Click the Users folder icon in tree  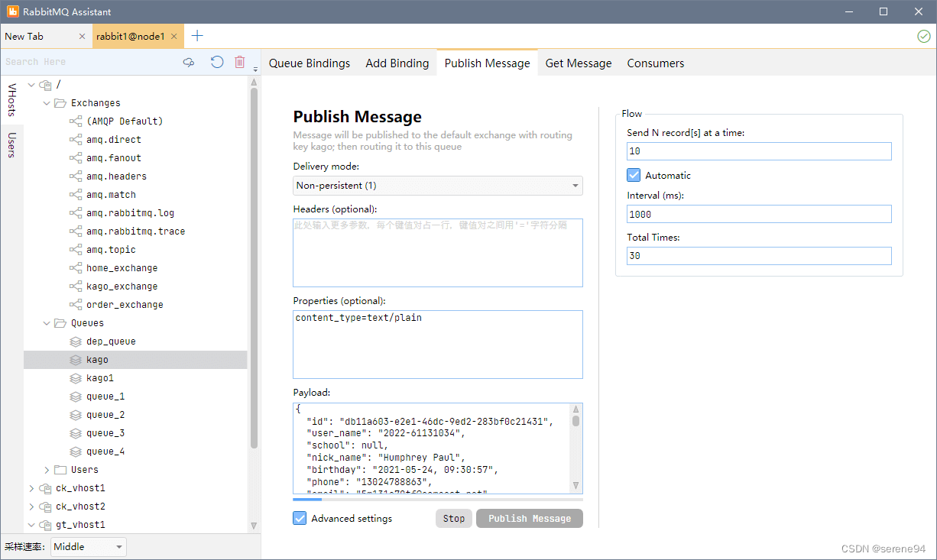[x=60, y=470]
